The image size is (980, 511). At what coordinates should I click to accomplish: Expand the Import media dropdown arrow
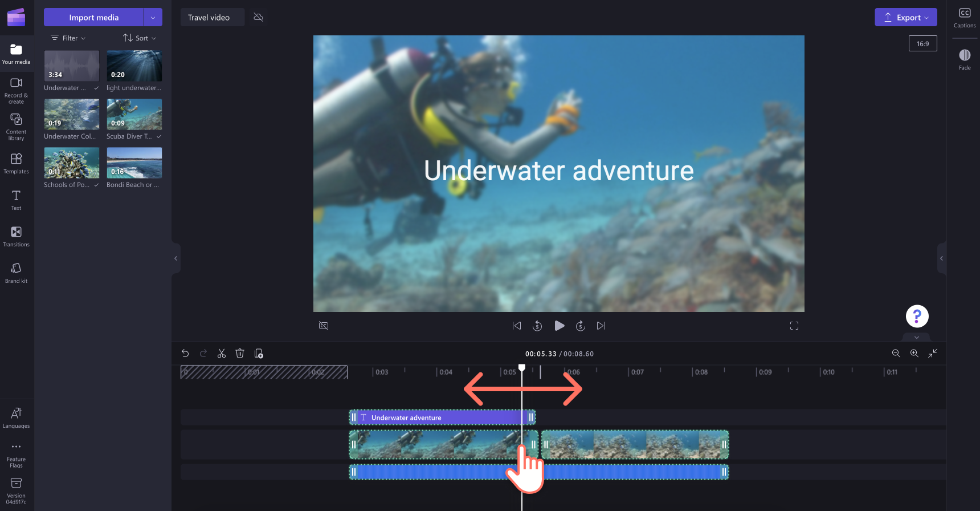(x=153, y=17)
